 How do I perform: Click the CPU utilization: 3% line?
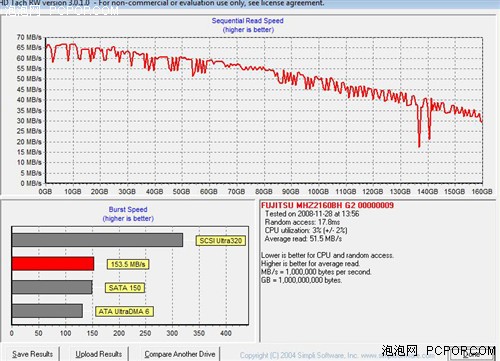tap(306, 230)
